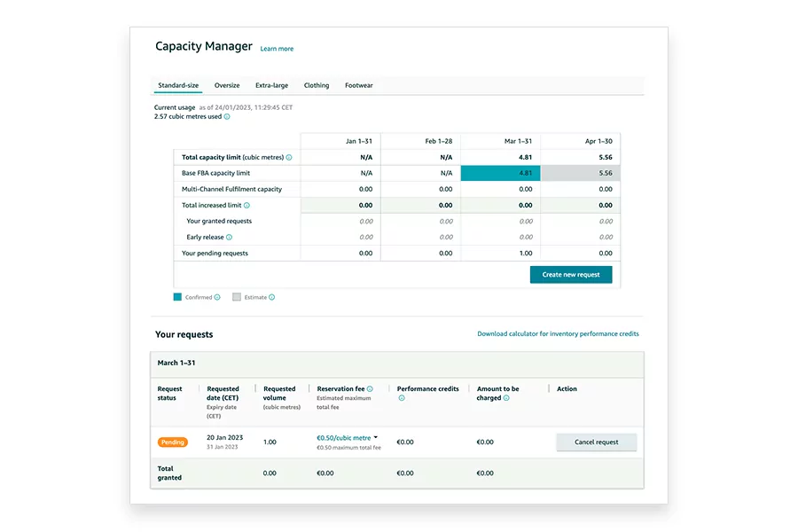The image size is (798, 532).
Task: Click info icon beside Estimate legend
Action: (x=271, y=298)
